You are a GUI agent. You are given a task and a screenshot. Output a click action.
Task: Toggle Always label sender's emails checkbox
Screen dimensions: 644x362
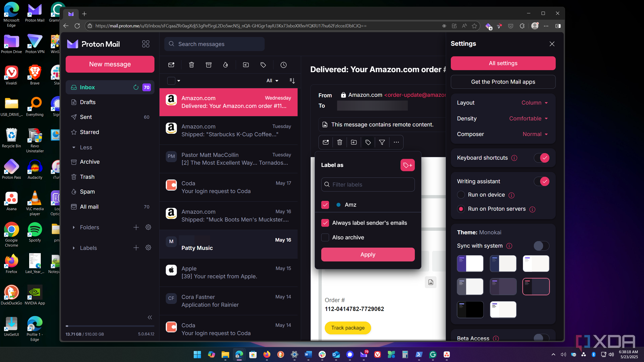tap(325, 223)
